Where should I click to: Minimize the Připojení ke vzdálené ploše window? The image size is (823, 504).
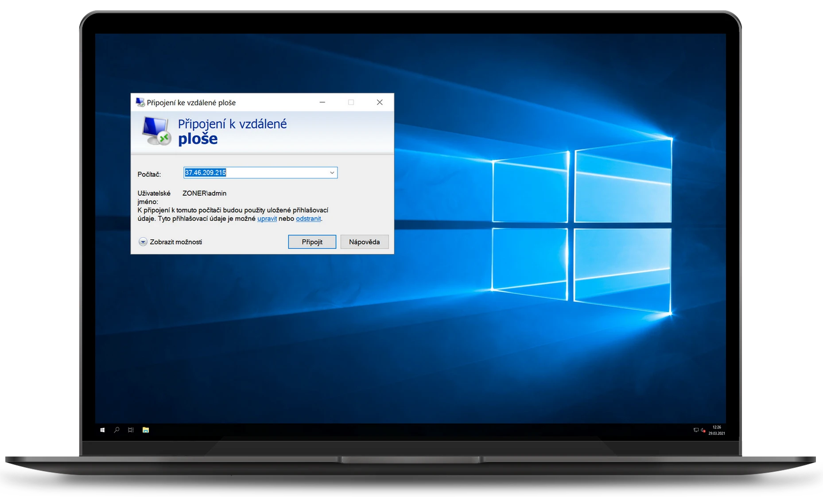pyautogui.click(x=322, y=102)
